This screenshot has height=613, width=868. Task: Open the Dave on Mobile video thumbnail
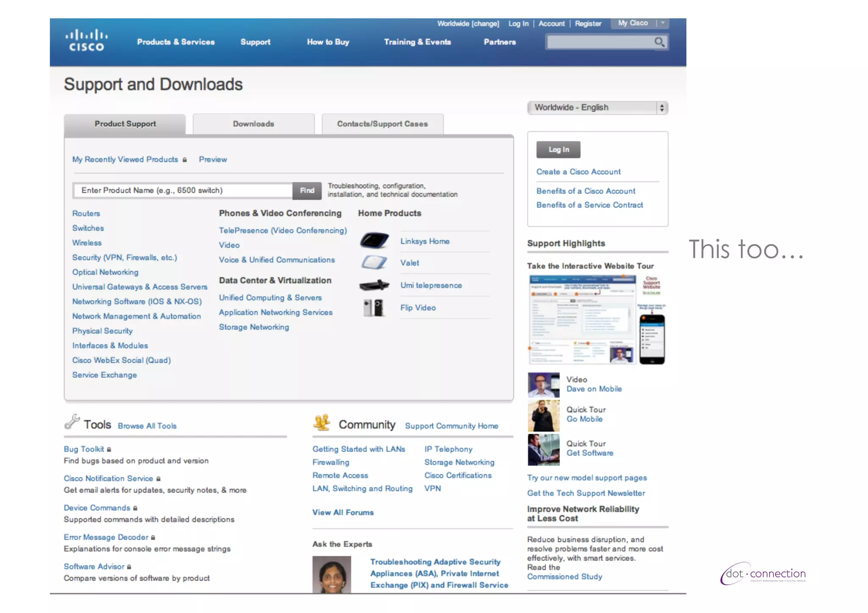coord(543,384)
